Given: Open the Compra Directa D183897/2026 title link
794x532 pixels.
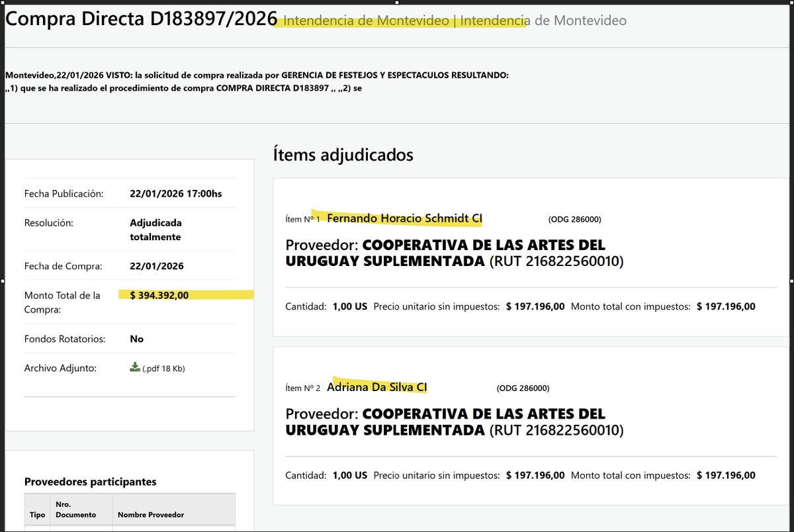Looking at the screenshot, I should pos(139,18).
